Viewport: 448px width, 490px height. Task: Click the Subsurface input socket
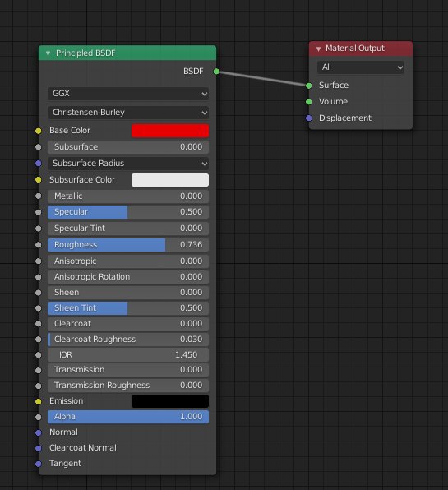pos(39,147)
